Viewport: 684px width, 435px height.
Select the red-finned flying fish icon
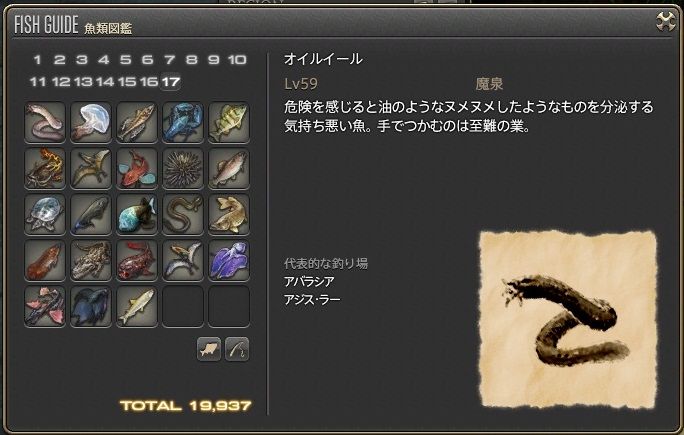[45, 306]
